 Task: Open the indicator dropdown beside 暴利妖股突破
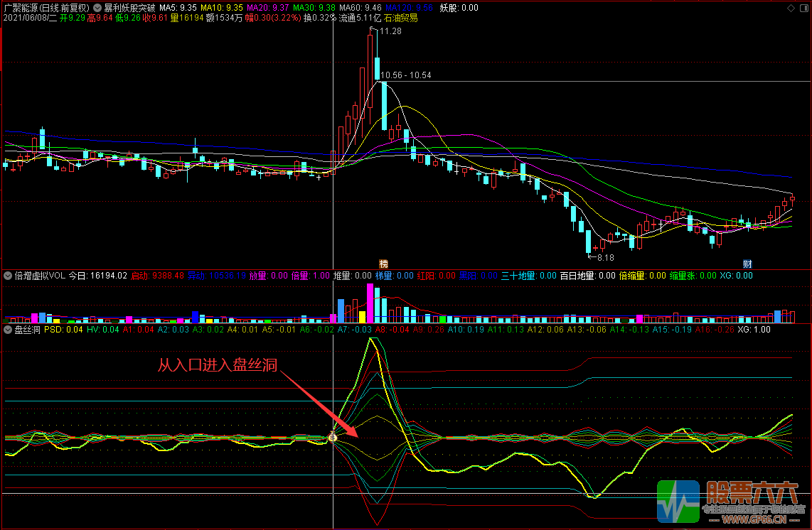click(x=97, y=8)
